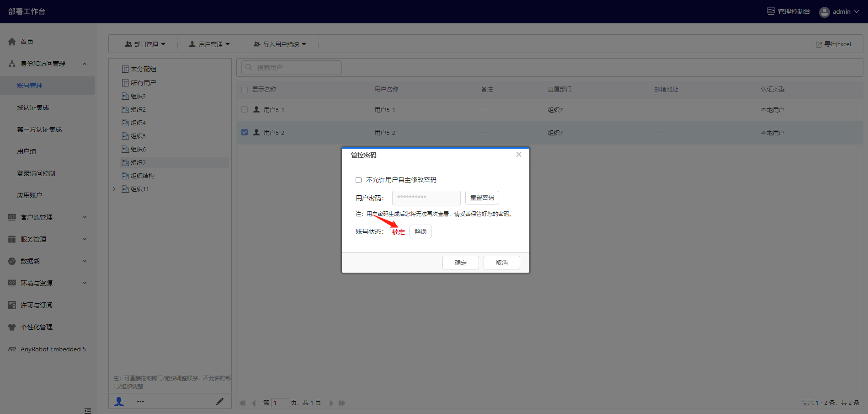
Task: Collapse the 身份和访问管理 section chevron
Action: 85,64
